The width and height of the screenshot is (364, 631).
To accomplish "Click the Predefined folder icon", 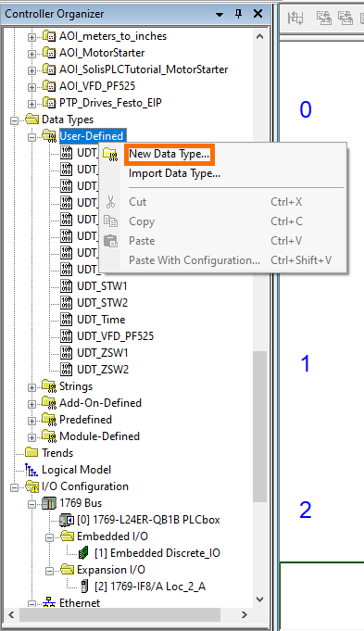I will 49,420.
